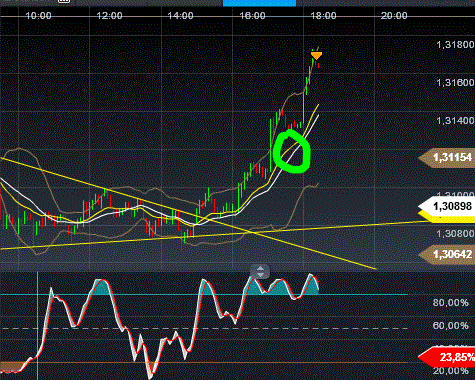Click the 60,00% oscillator scale label
This screenshot has height=380, width=475.
(450, 325)
